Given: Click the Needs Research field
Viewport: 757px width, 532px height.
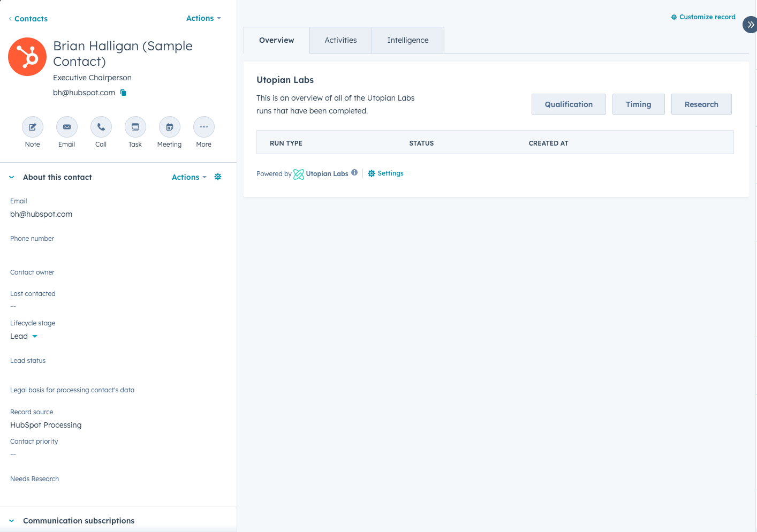Looking at the screenshot, I should tap(34, 479).
